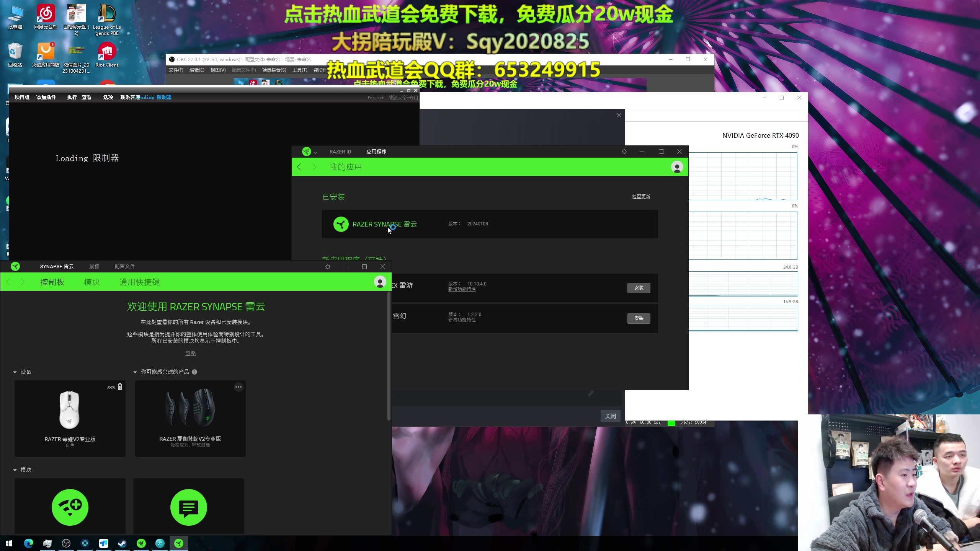Open settings gear in Razer Central window
This screenshot has width=980, height=551.
[x=624, y=152]
